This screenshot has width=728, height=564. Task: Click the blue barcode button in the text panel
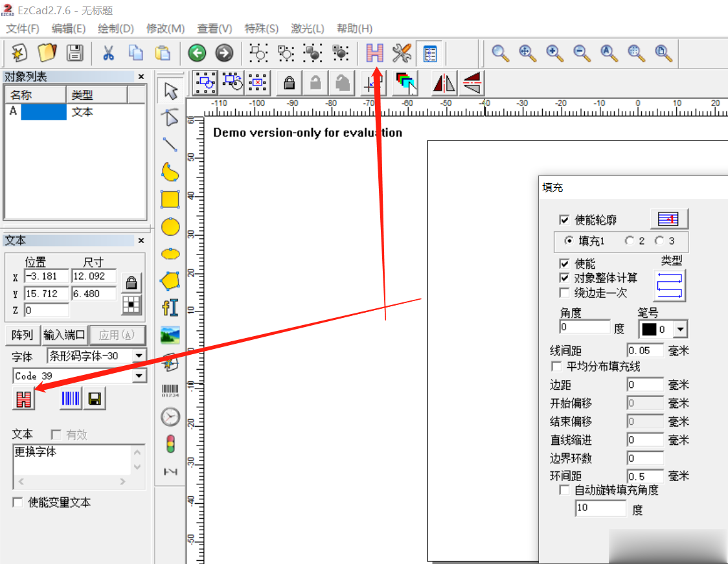(x=71, y=398)
